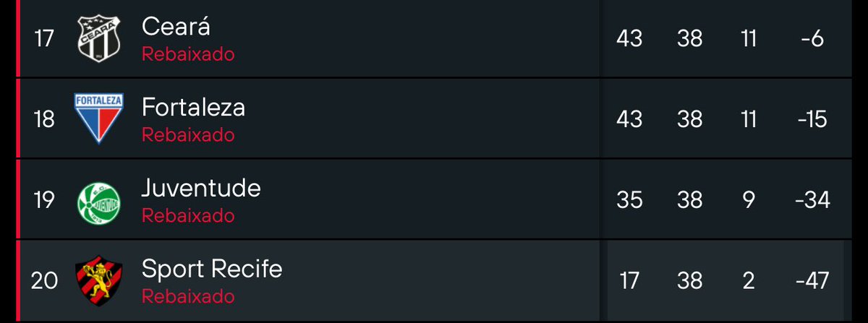
Task: Select the Juventude team name
Action: coord(200,188)
